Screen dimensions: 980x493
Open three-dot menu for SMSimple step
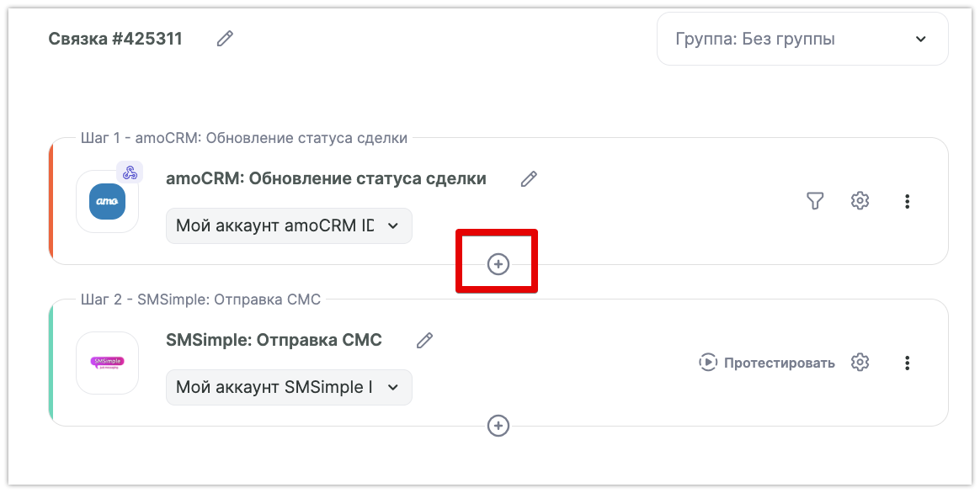click(907, 363)
